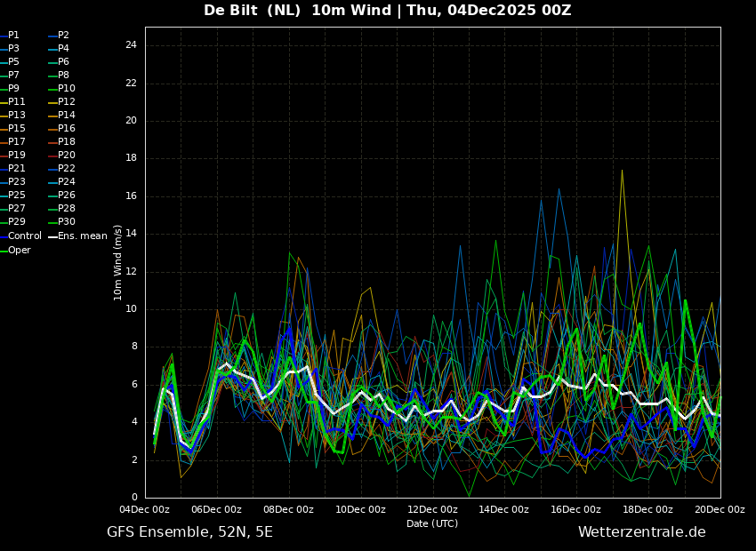Image resolution: width=756 pixels, height=551 pixels.
Task: Click the GFS Ensemble, 52N, 5E caption
Action: coord(189,532)
